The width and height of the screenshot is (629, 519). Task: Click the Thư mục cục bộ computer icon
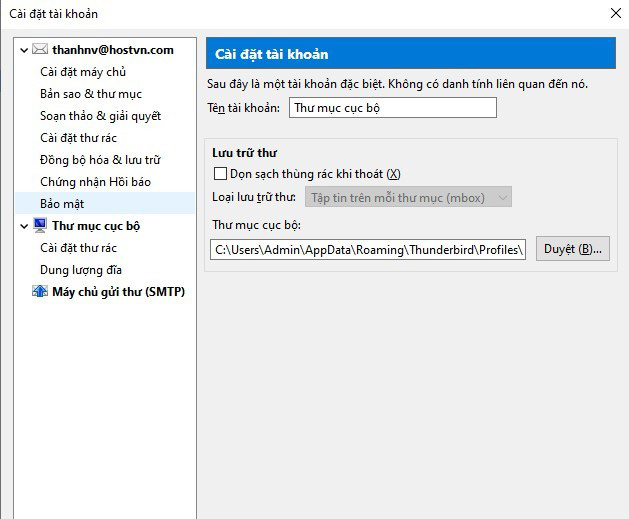40,226
